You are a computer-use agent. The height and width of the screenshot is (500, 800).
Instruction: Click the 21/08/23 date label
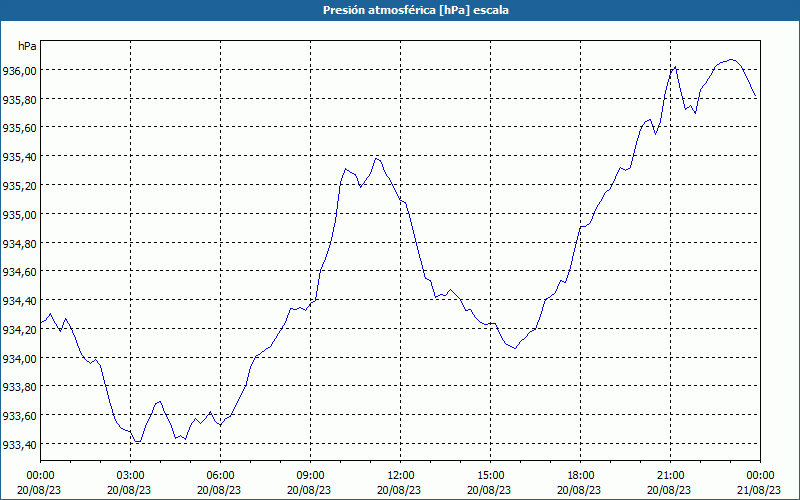[760, 490]
